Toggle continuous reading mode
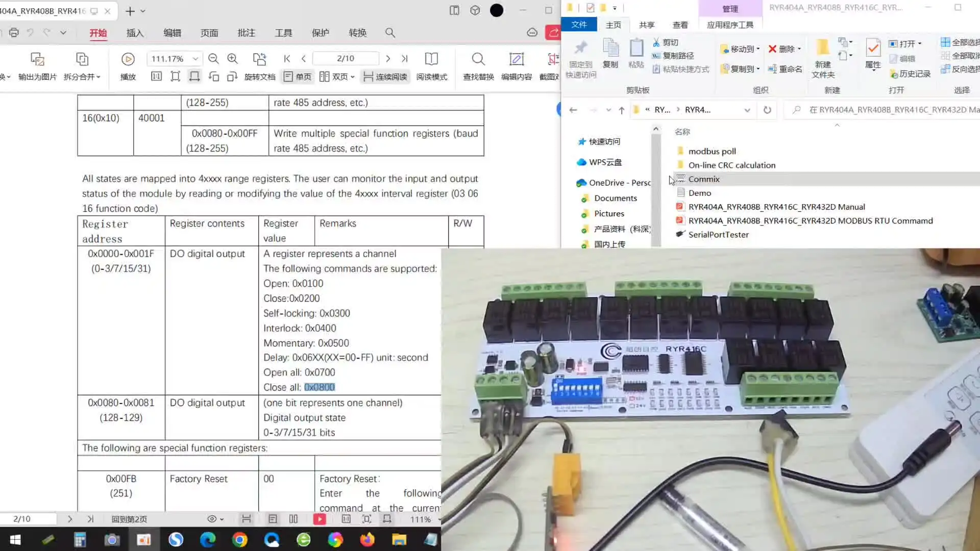This screenshot has height=551, width=980. tap(385, 77)
